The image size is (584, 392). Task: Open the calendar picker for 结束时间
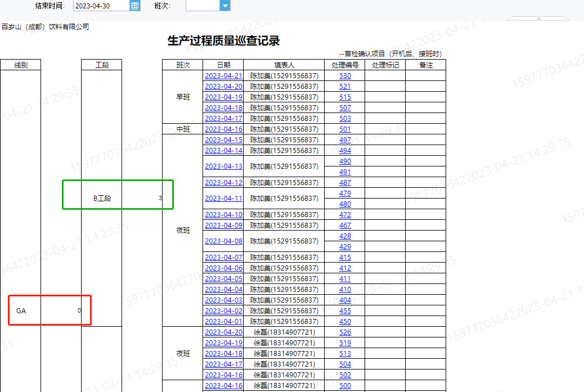135,6
